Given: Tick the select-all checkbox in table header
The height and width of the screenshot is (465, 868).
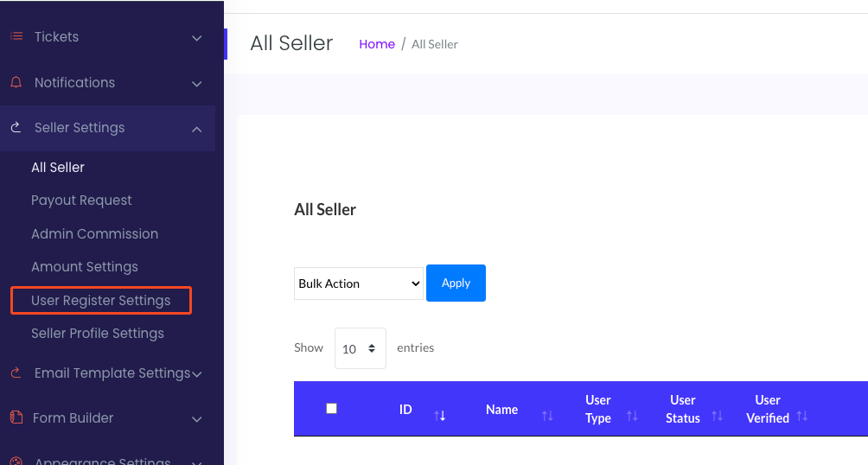Looking at the screenshot, I should (x=331, y=409).
